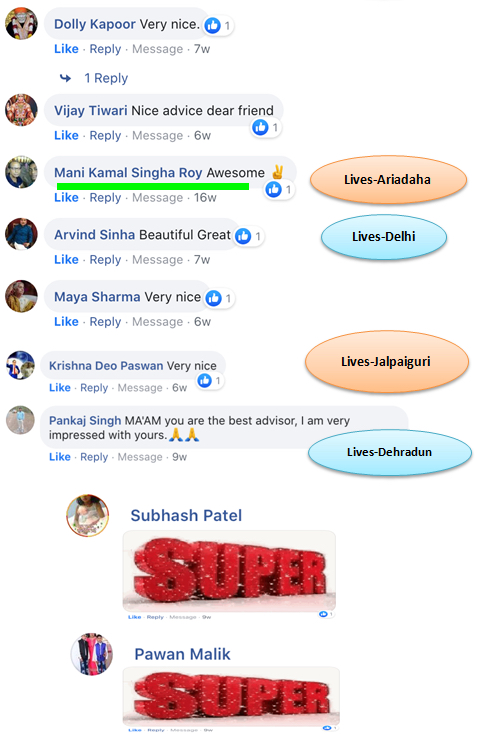Click the SUPER sticker image from Subhash Patel
The image size is (478, 734).
pyautogui.click(x=229, y=571)
